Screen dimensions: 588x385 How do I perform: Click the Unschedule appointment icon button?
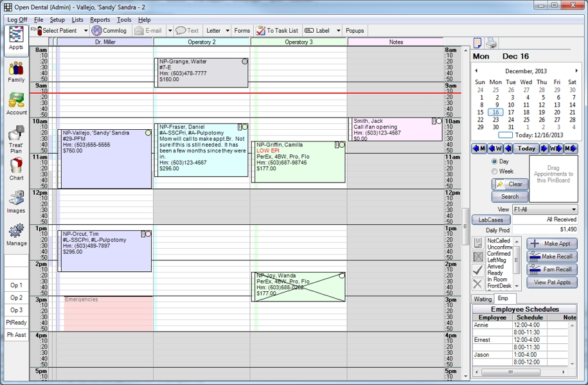[x=477, y=243]
